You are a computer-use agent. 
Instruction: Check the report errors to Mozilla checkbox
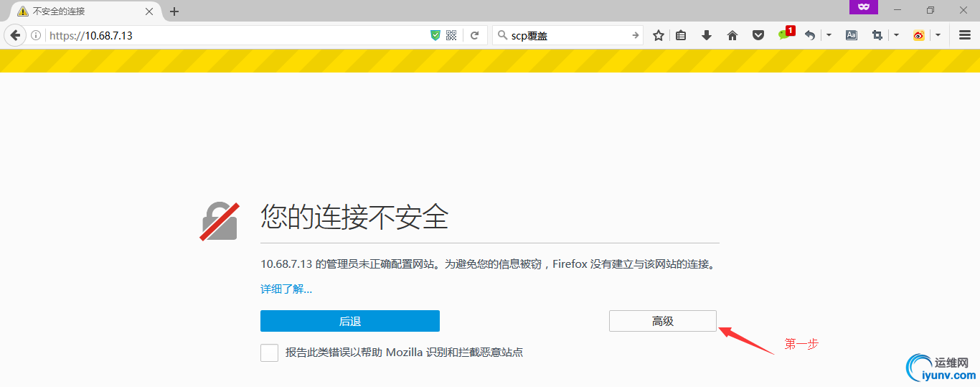pos(269,353)
